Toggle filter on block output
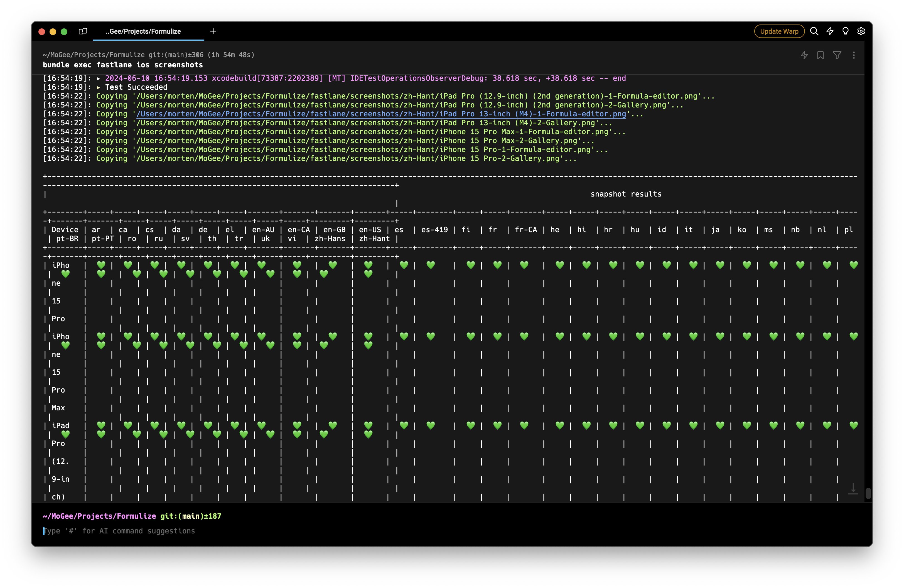Screen dimensions: 904x588 coord(837,55)
